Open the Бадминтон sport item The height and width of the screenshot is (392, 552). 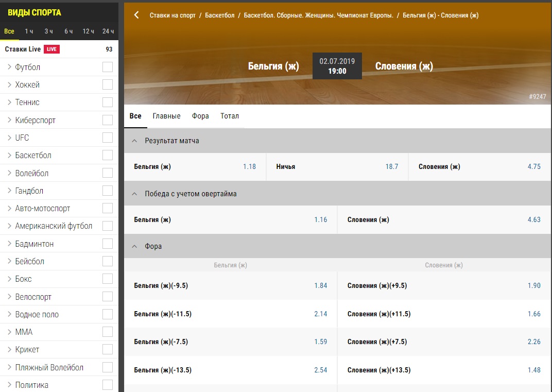(34, 244)
